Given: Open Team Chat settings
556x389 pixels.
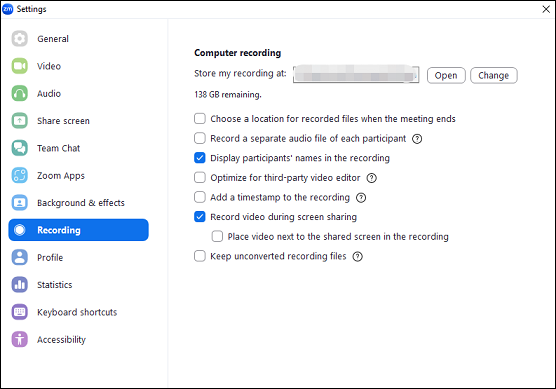Looking at the screenshot, I should (78, 148).
